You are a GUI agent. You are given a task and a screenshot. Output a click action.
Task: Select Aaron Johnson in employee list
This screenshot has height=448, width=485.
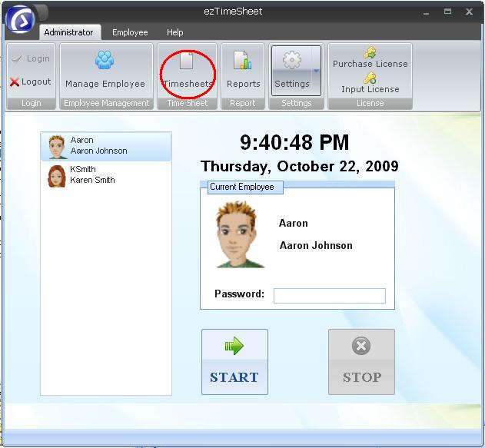[98, 146]
